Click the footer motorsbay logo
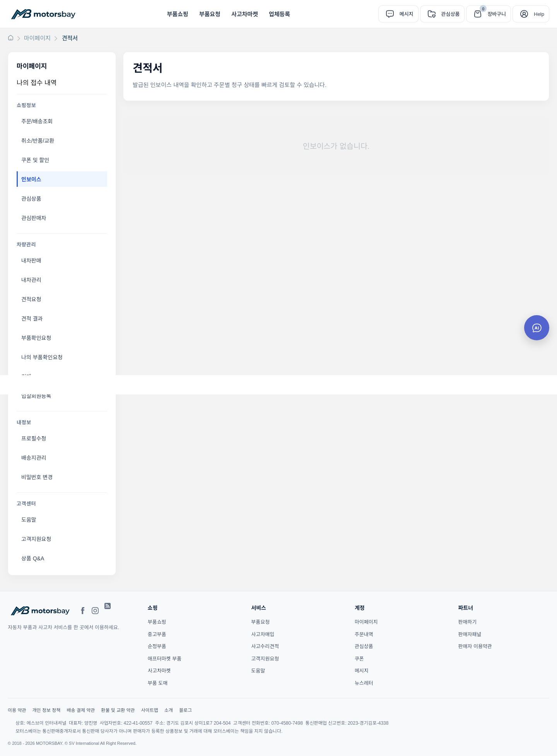 40,611
